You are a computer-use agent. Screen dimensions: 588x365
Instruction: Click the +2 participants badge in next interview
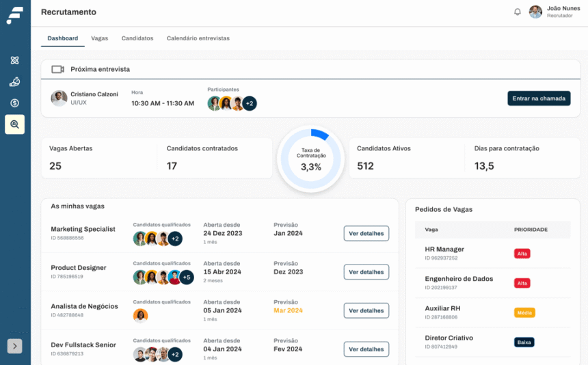pos(250,103)
